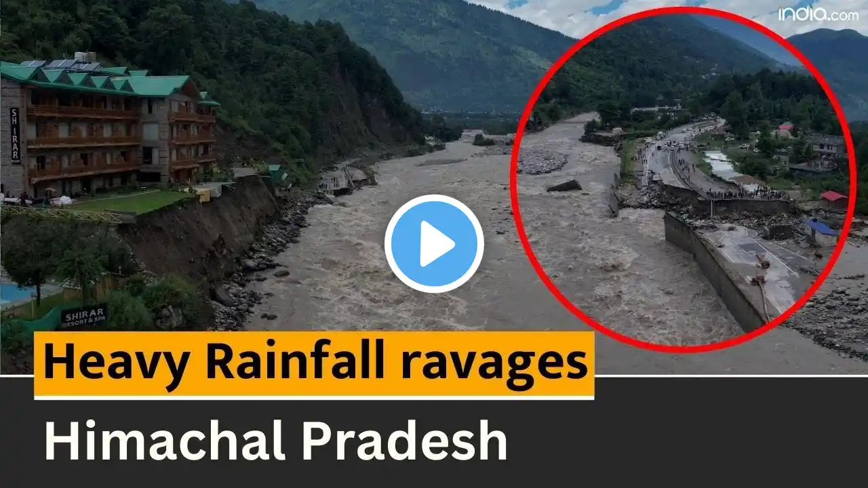Play the video with center play button
This screenshot has width=868, height=488.
coord(434,243)
